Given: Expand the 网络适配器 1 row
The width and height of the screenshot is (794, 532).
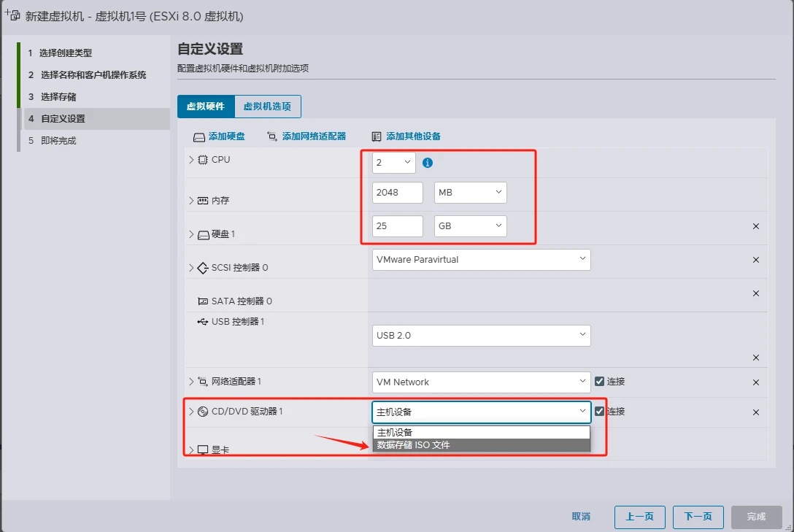Looking at the screenshot, I should [191, 381].
